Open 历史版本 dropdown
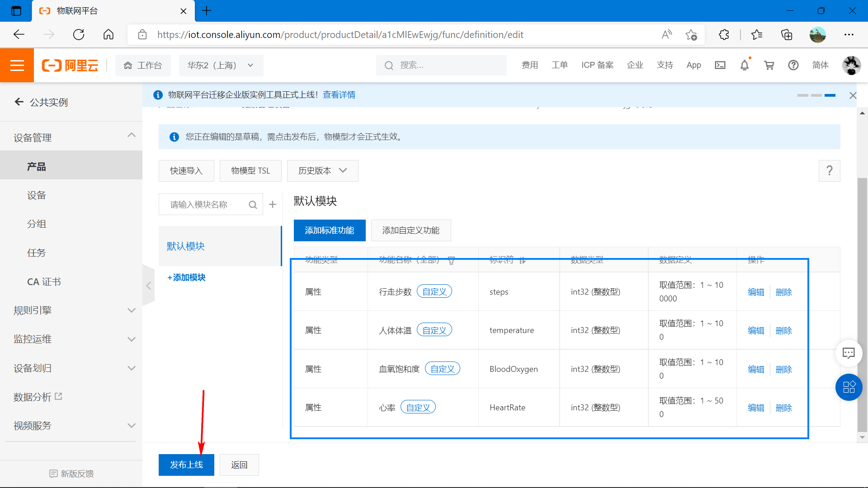This screenshot has width=868, height=488. coord(323,171)
